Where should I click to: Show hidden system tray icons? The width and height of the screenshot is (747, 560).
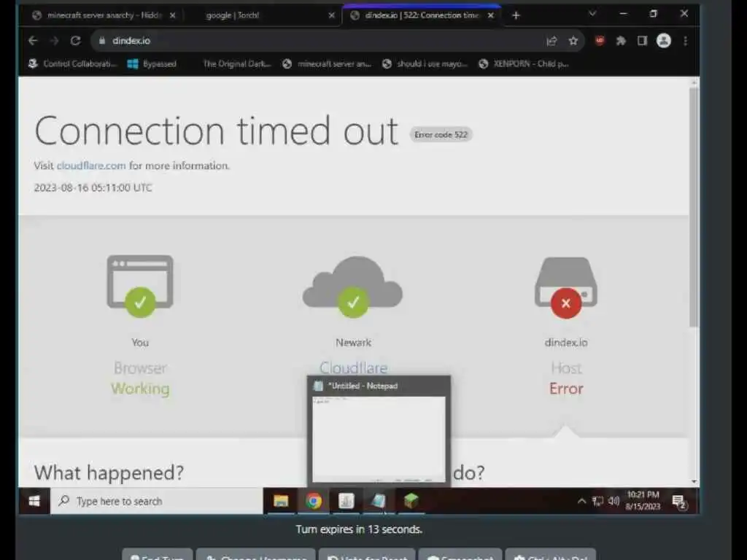(581, 501)
